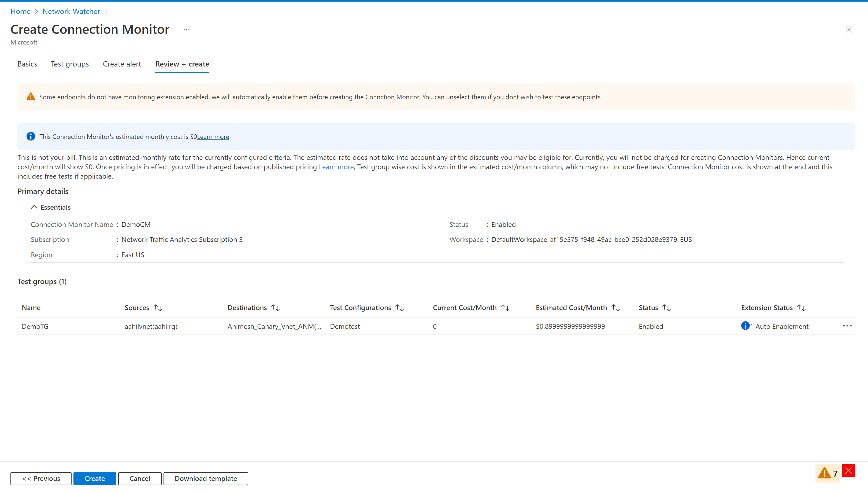This screenshot has height=494, width=868.
Task: Select the Review + create tab
Action: point(182,64)
